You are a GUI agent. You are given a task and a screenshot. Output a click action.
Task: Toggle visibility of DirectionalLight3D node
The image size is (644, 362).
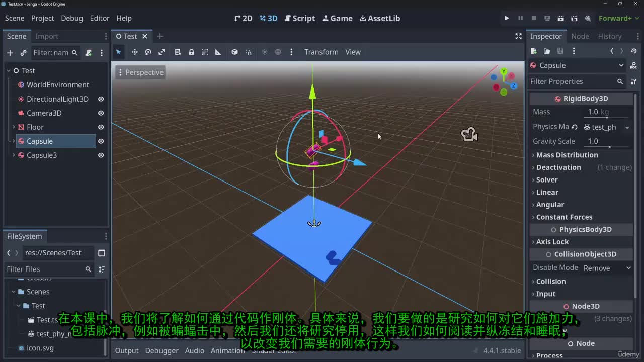pyautogui.click(x=101, y=99)
